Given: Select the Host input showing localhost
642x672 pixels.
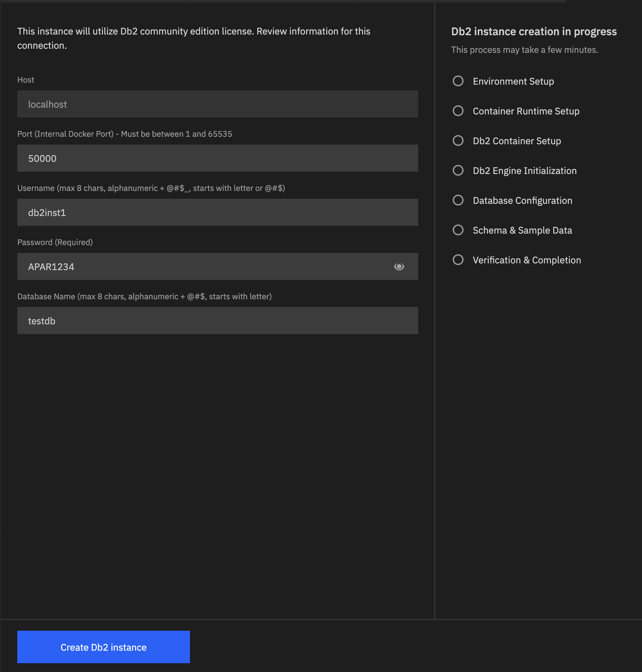Looking at the screenshot, I should tap(217, 104).
